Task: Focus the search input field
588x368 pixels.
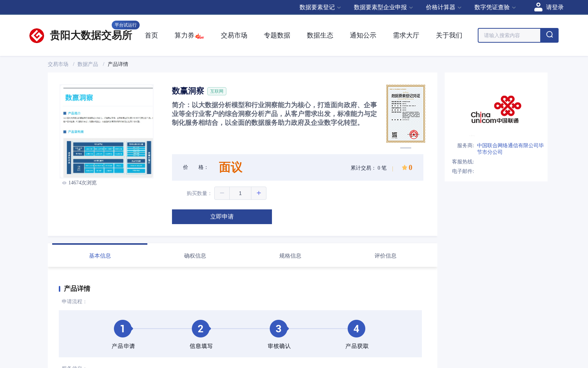Action: (x=509, y=35)
